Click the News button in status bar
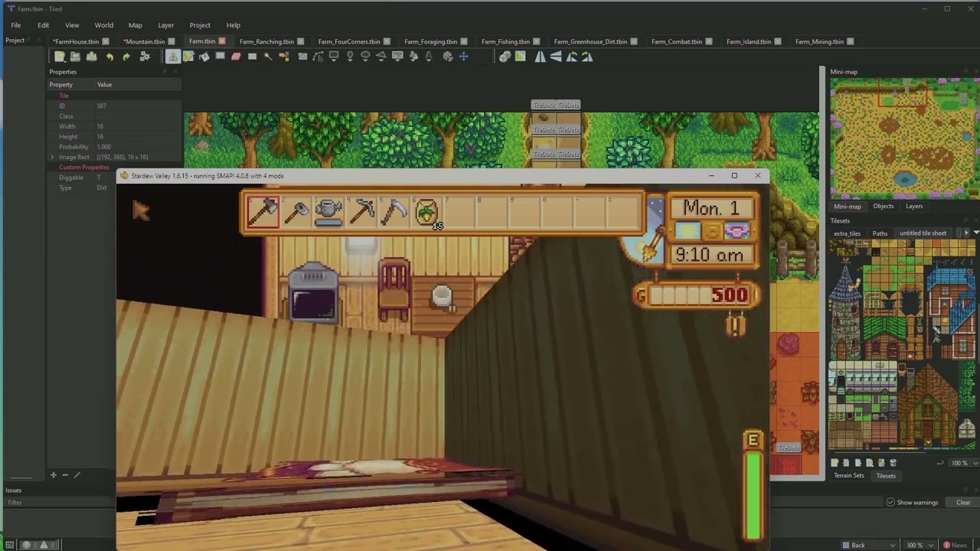The height and width of the screenshot is (551, 980). pos(955,545)
